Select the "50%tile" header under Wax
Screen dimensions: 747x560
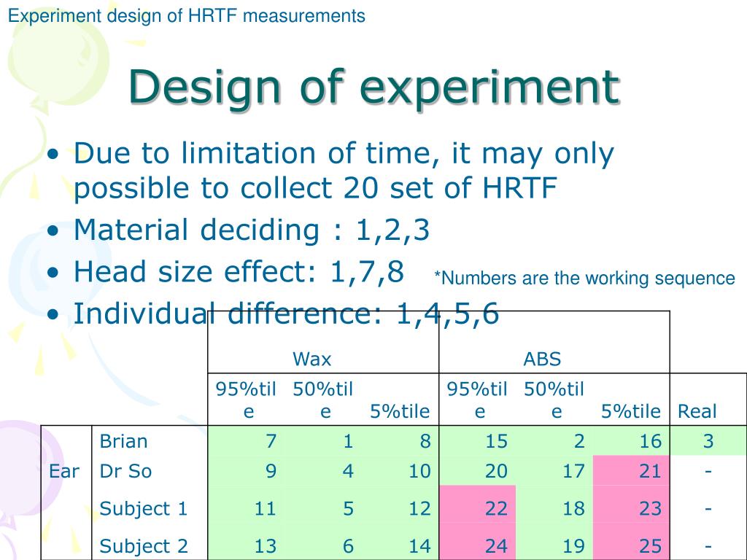[x=322, y=400]
